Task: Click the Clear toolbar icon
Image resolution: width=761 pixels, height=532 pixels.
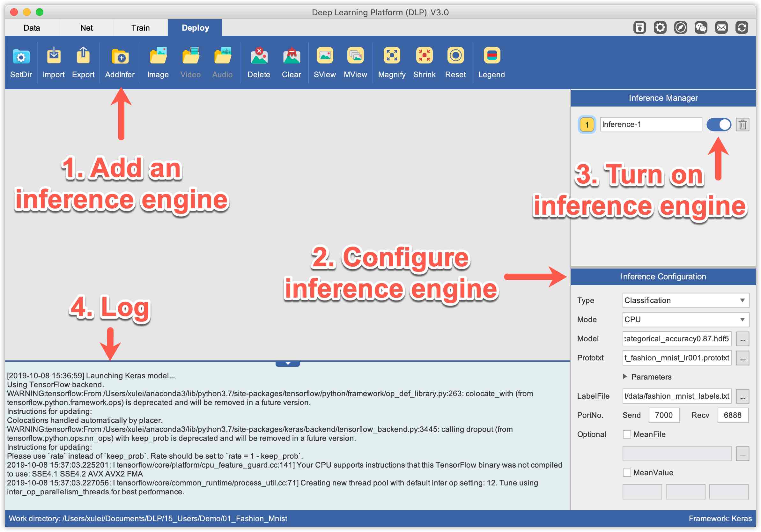Action: tap(291, 56)
